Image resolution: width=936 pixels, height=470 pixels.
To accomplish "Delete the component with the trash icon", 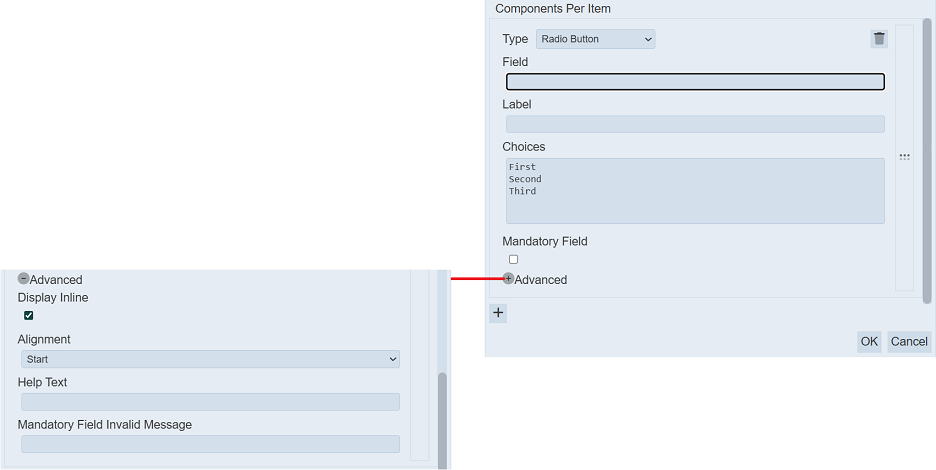I will click(879, 39).
